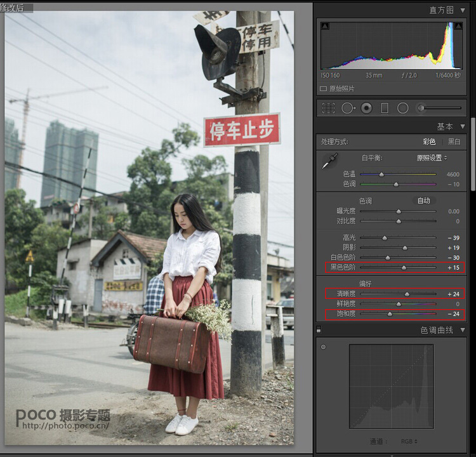Click the 色温 value 4600 field

[453, 175]
